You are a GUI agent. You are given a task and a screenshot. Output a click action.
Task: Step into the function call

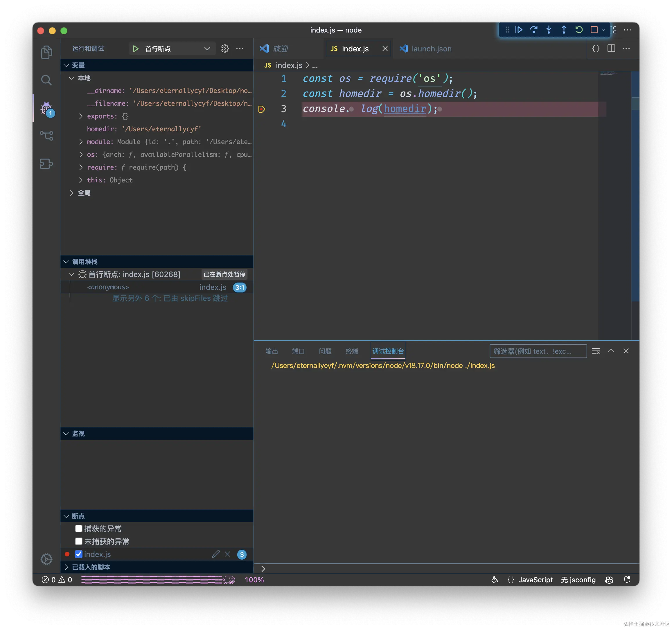(x=549, y=30)
